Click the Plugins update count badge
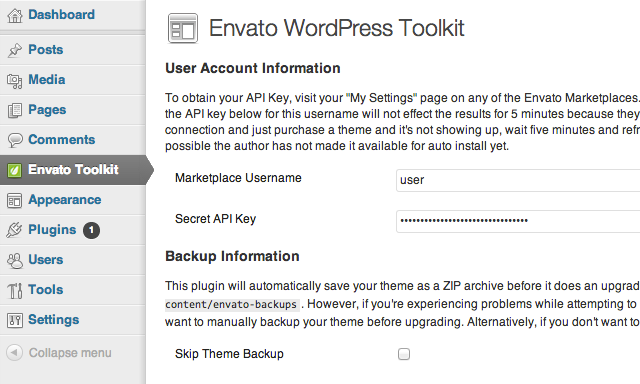 91,231
